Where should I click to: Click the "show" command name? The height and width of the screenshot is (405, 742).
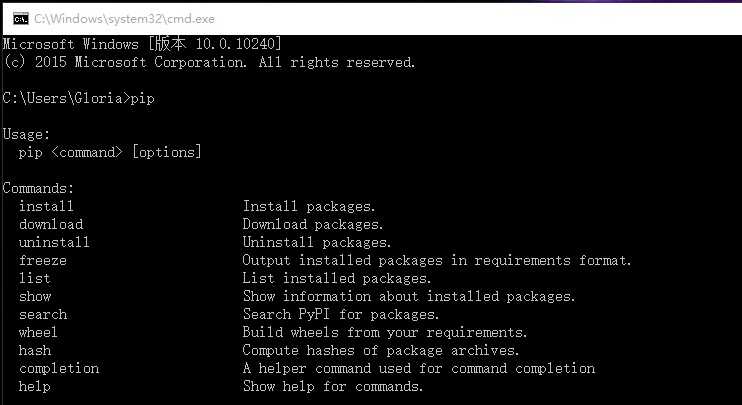(35, 296)
